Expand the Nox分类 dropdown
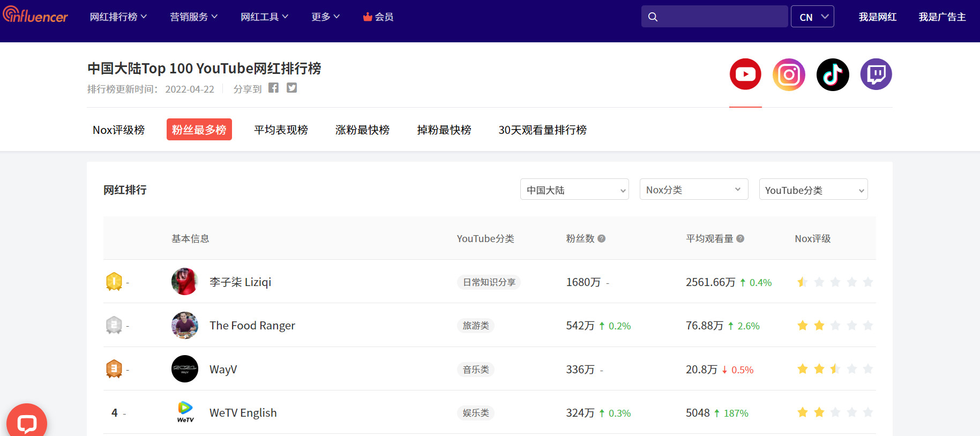The image size is (980, 436). point(693,190)
